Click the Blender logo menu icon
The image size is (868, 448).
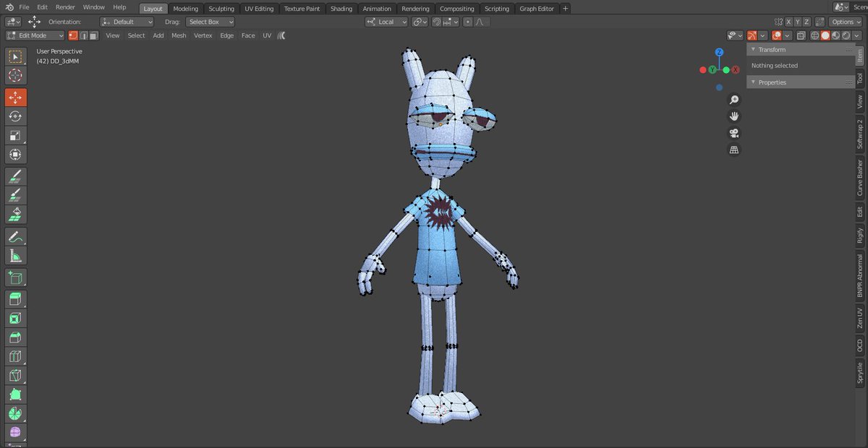click(9, 7)
